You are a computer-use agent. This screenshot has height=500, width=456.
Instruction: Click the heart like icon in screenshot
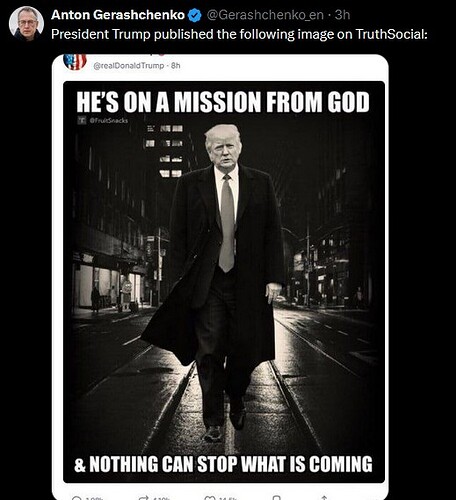(210, 498)
